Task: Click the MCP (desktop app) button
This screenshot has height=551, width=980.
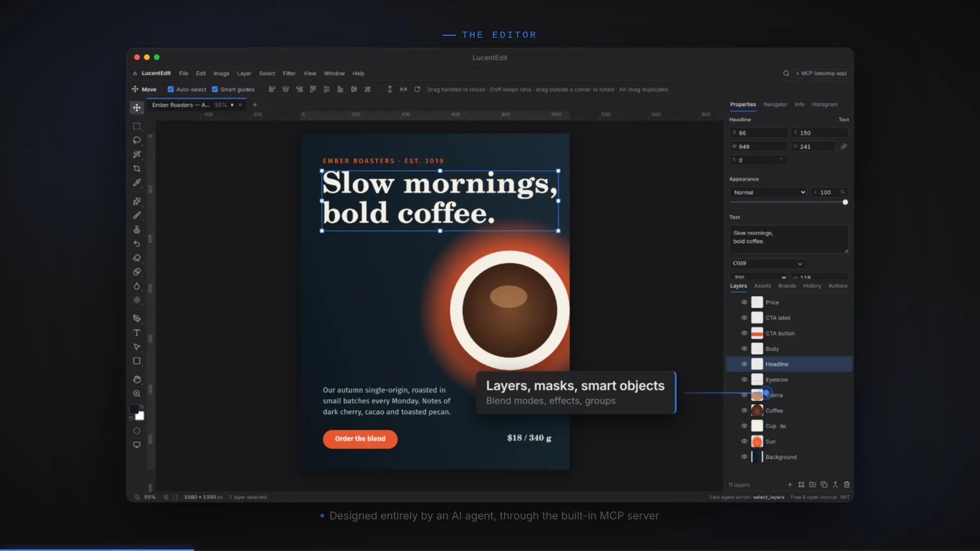Action: pyautogui.click(x=821, y=73)
